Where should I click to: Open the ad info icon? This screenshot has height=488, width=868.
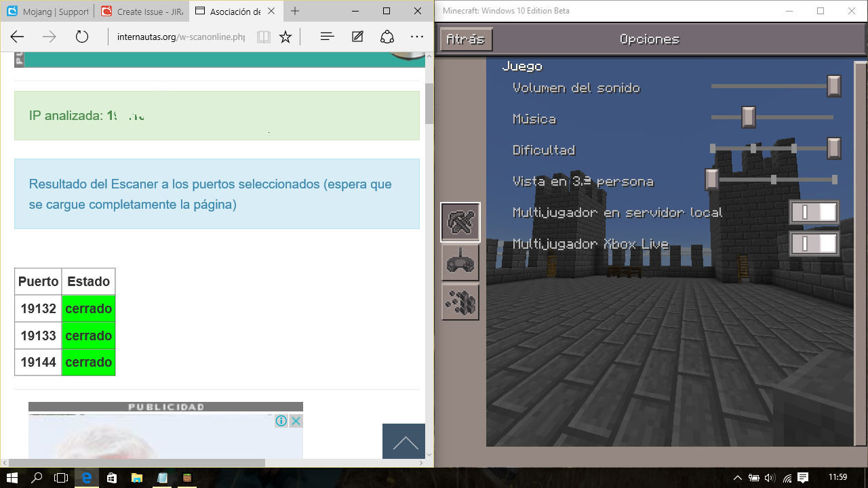[x=281, y=421]
